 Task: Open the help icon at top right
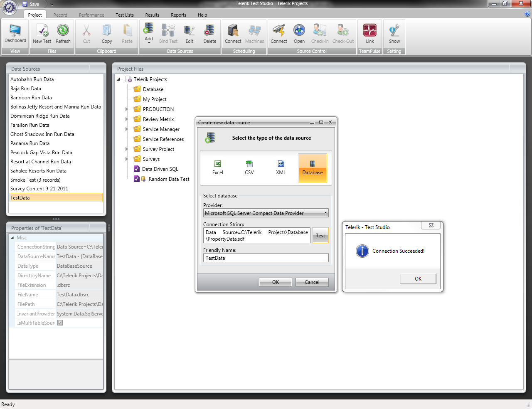pos(528,14)
